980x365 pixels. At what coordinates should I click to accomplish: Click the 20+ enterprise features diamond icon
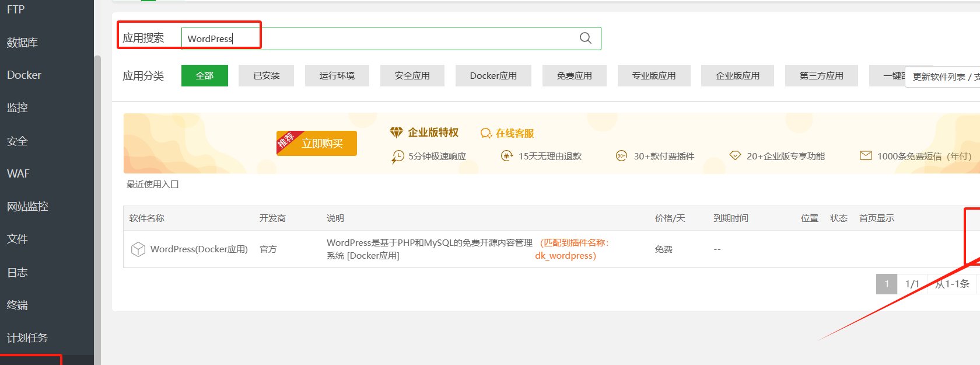click(x=735, y=156)
